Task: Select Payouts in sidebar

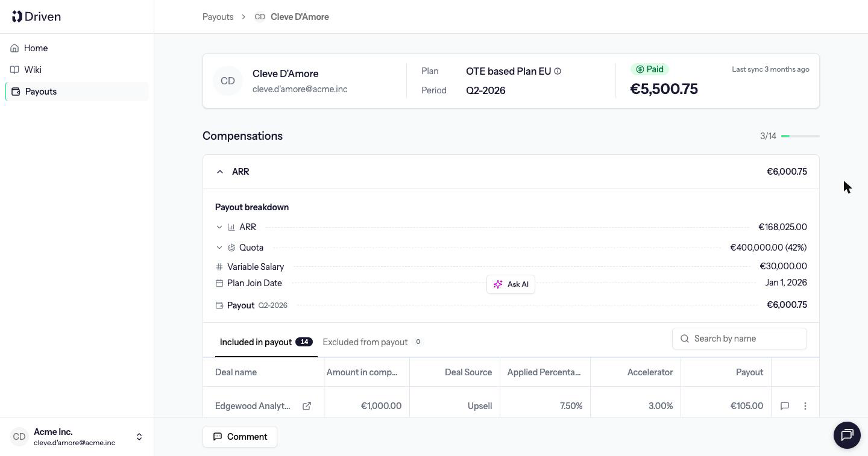Action: coord(77,92)
